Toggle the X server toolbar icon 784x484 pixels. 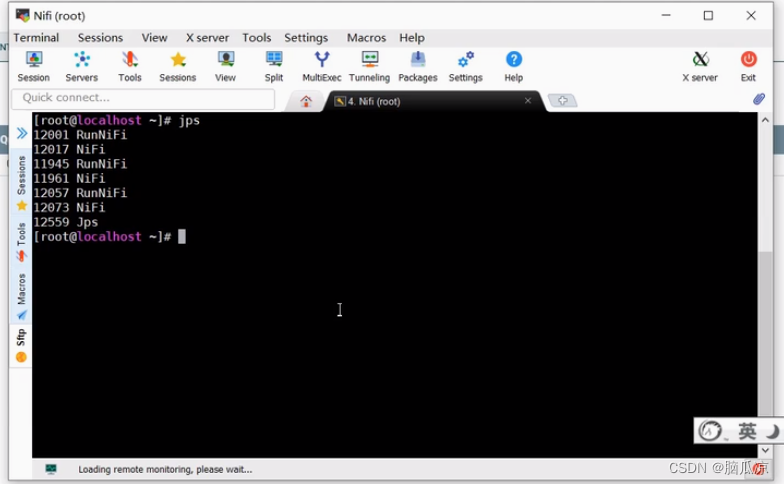[700, 66]
